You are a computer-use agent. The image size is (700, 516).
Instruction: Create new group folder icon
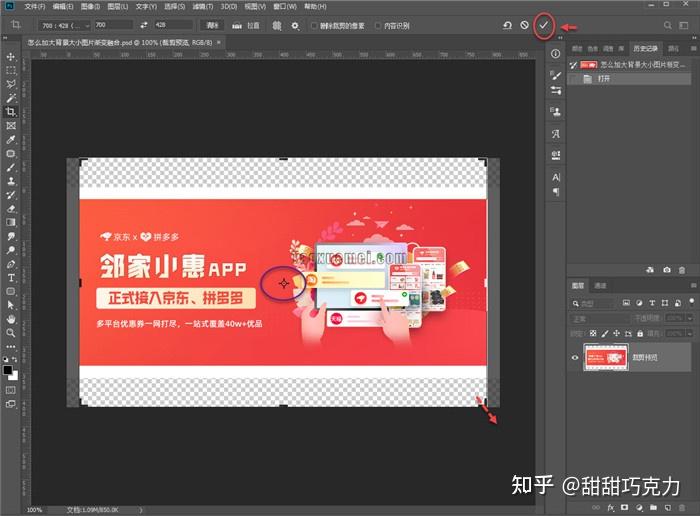pos(653,508)
